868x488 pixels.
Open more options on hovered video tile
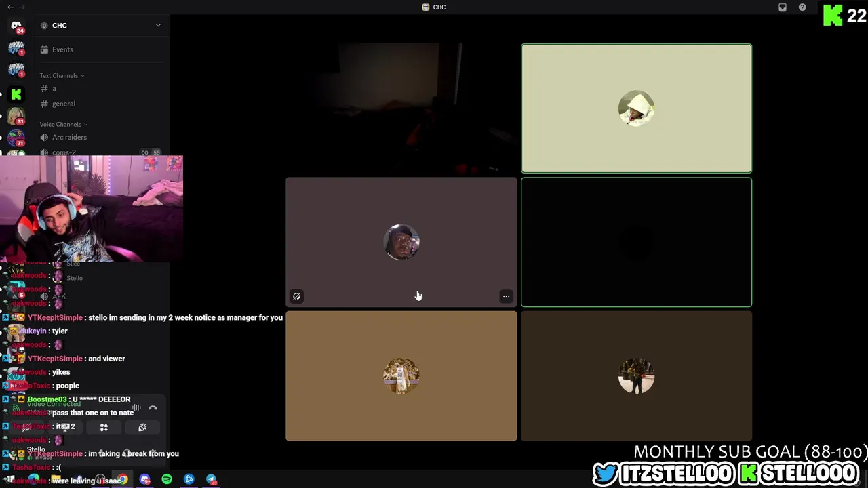tap(506, 296)
